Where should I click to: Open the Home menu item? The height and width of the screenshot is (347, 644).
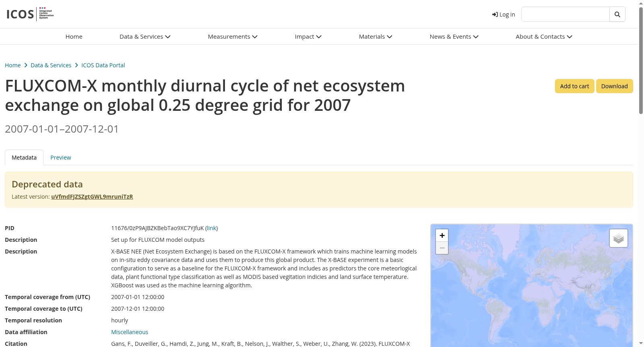point(74,37)
